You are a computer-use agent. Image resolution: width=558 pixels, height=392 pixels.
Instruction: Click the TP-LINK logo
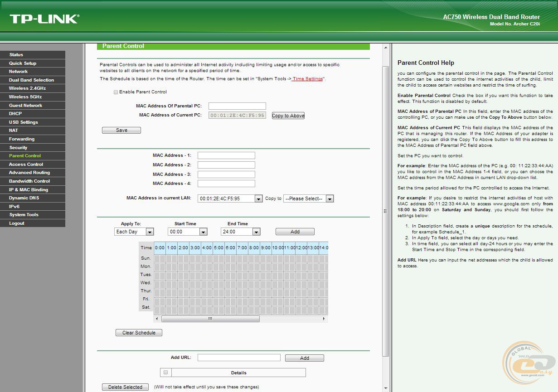(x=44, y=19)
